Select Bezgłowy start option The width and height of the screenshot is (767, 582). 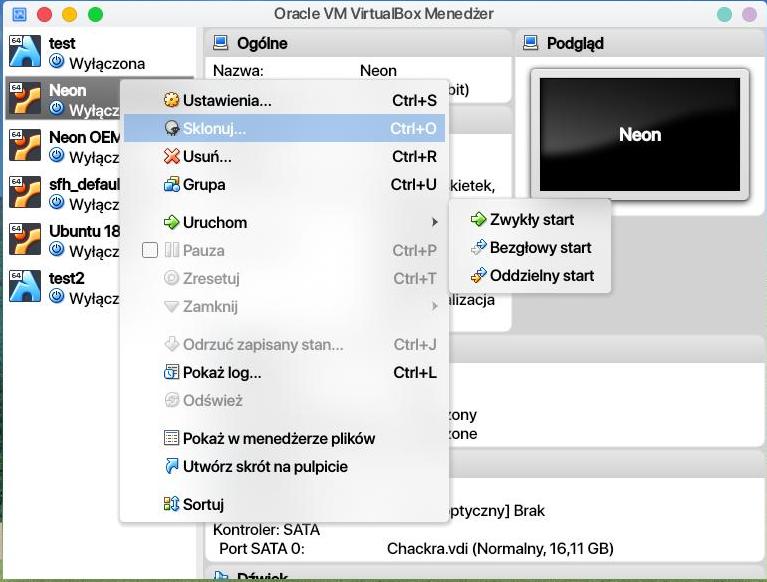point(530,247)
